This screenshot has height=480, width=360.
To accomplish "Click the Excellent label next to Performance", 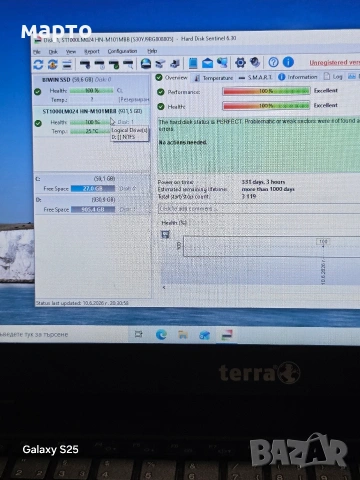I will [x=326, y=90].
